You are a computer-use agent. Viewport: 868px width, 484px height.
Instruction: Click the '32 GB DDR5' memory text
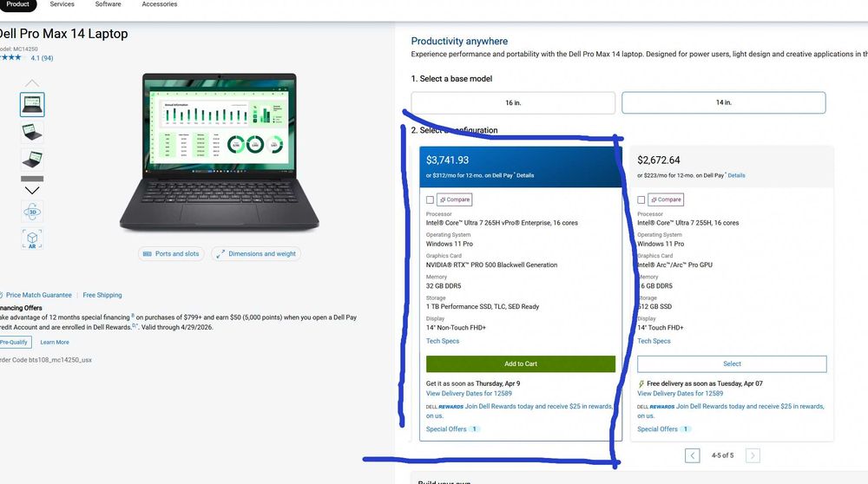[444, 286]
